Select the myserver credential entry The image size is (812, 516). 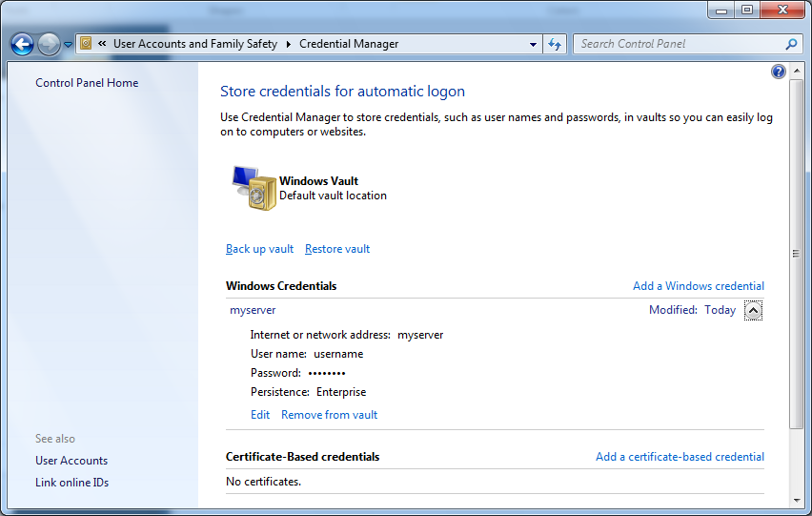pos(253,310)
